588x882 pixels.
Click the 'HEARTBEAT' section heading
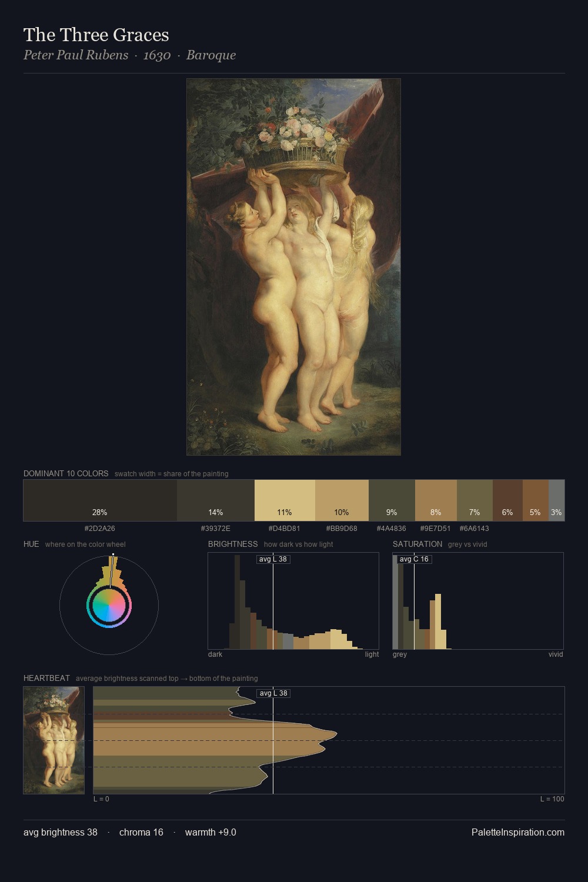pos(46,678)
